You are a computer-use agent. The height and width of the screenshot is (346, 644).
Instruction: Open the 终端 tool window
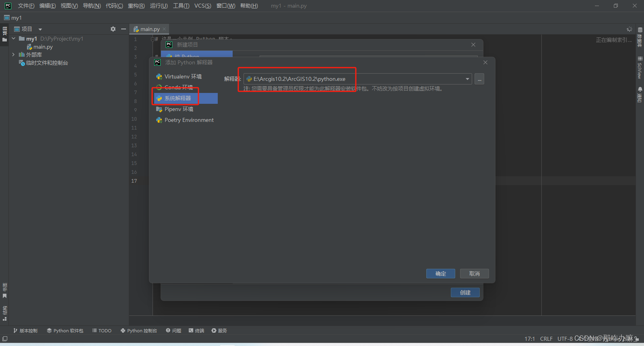196,331
